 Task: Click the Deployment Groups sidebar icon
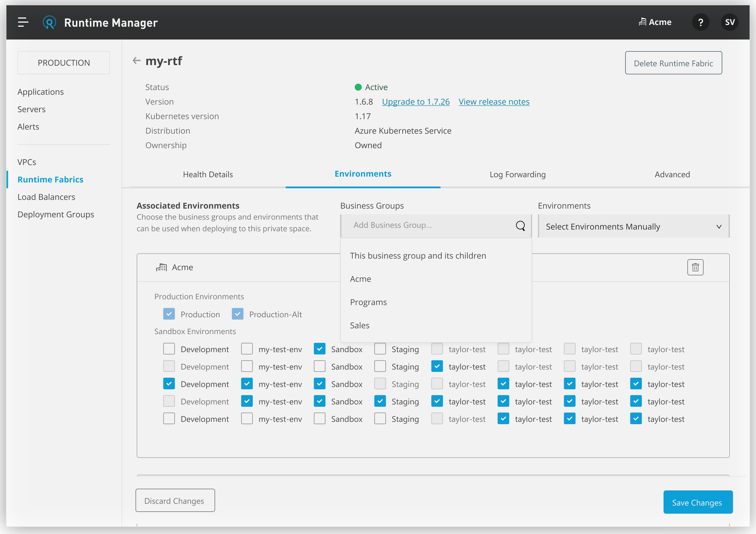[x=55, y=214]
